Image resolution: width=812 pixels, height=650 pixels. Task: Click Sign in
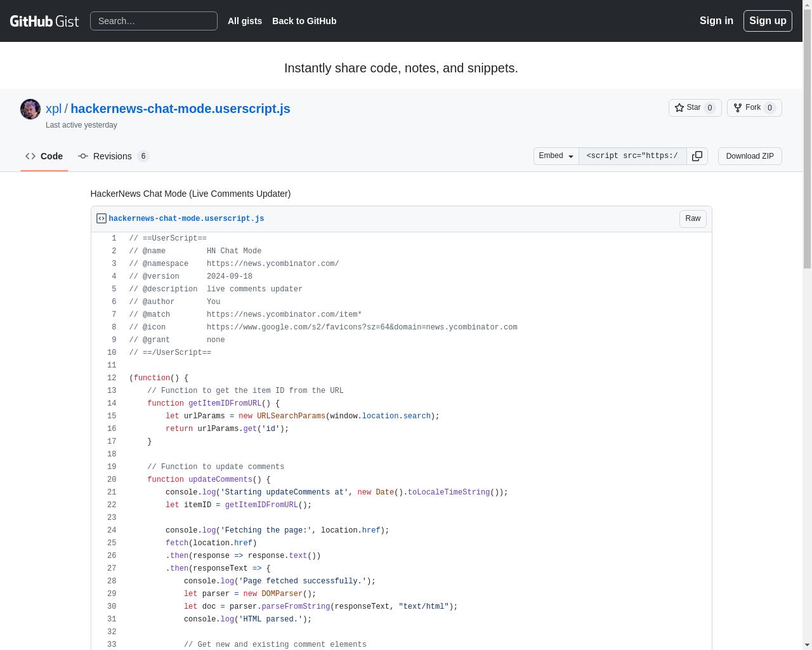coord(716,21)
